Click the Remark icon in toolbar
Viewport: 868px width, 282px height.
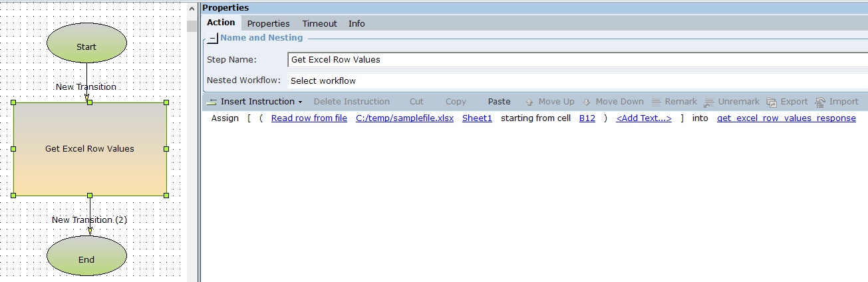pos(656,102)
